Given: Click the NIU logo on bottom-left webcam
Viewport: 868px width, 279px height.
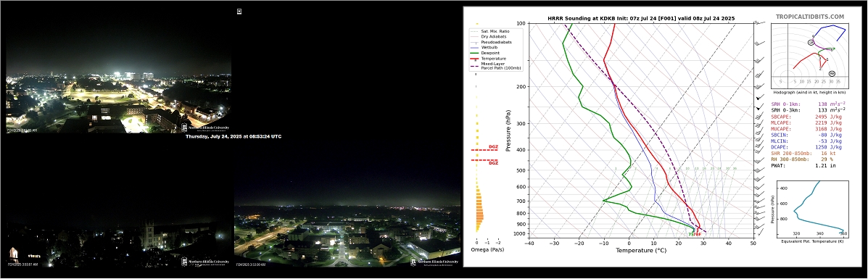Looking at the screenshot, I should (x=205, y=263).
